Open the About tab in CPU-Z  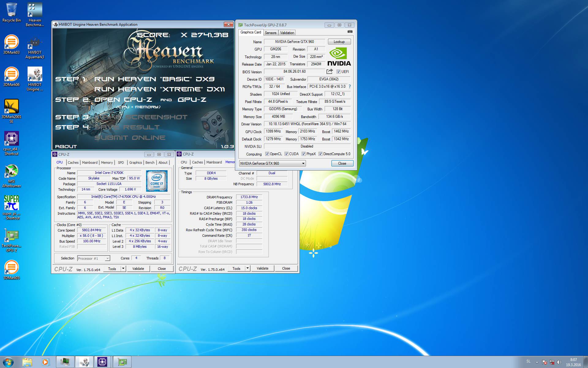pos(163,163)
